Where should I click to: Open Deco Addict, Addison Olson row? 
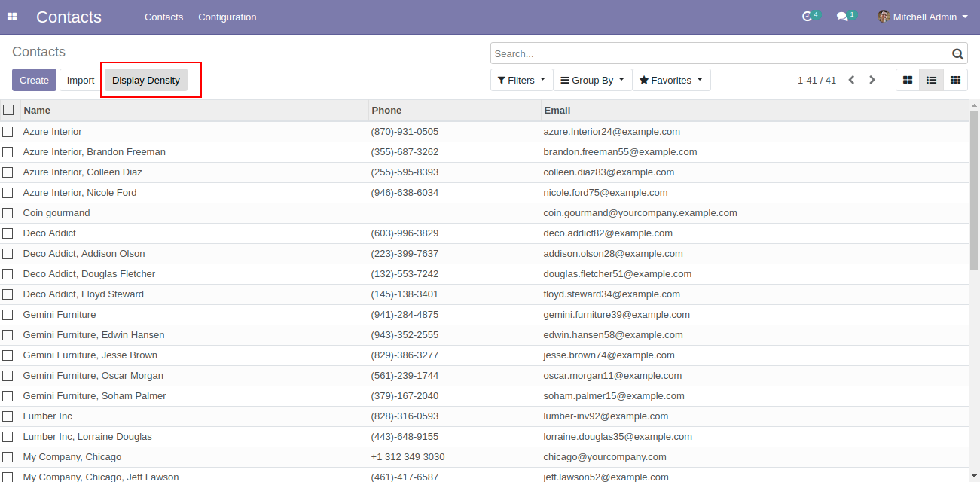click(484, 254)
